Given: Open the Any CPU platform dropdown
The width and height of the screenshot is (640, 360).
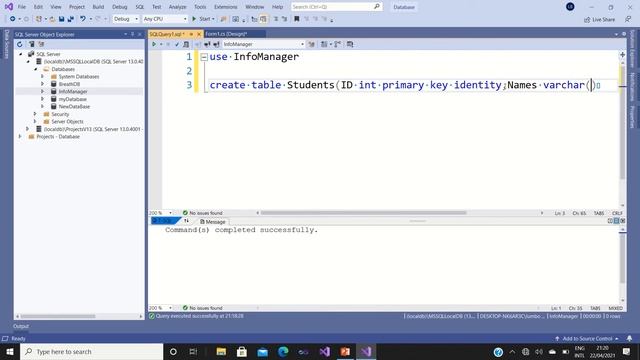Looking at the screenshot, I should [165, 19].
